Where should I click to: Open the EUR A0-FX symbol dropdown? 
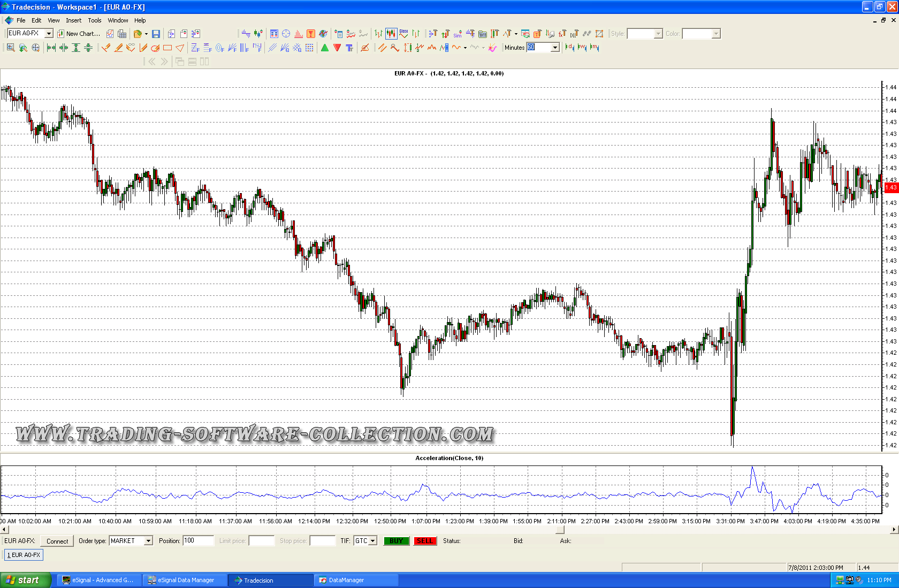48,34
